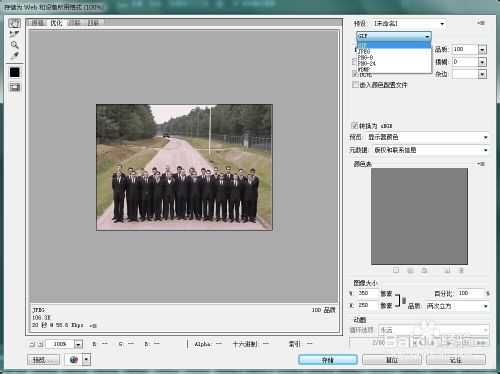Select the Zoom tool

(x=14, y=44)
